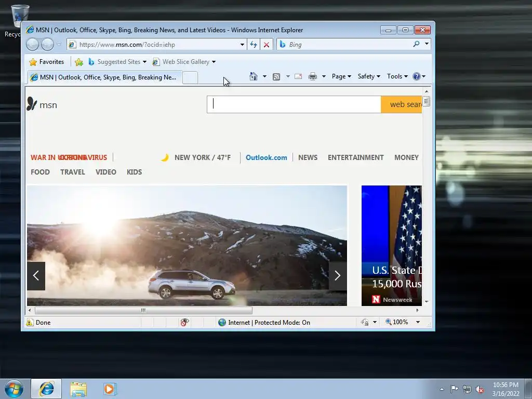
Task: Go to the MONEY section
Action: [406, 157]
